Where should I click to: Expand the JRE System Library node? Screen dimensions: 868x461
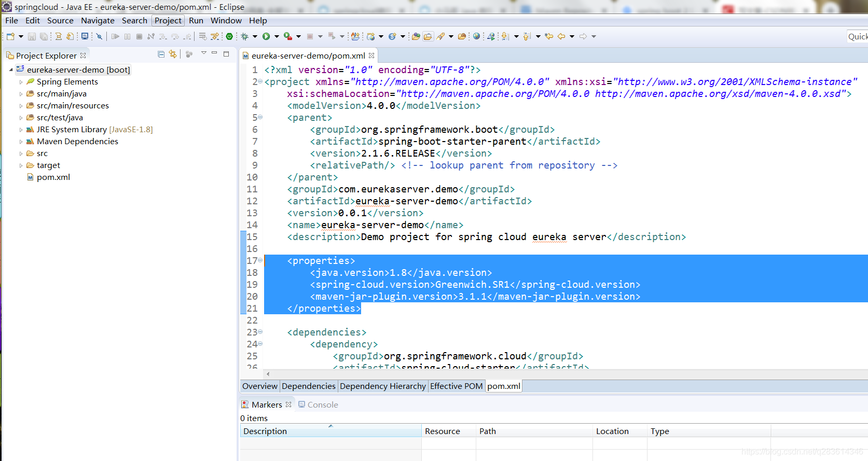click(x=21, y=130)
